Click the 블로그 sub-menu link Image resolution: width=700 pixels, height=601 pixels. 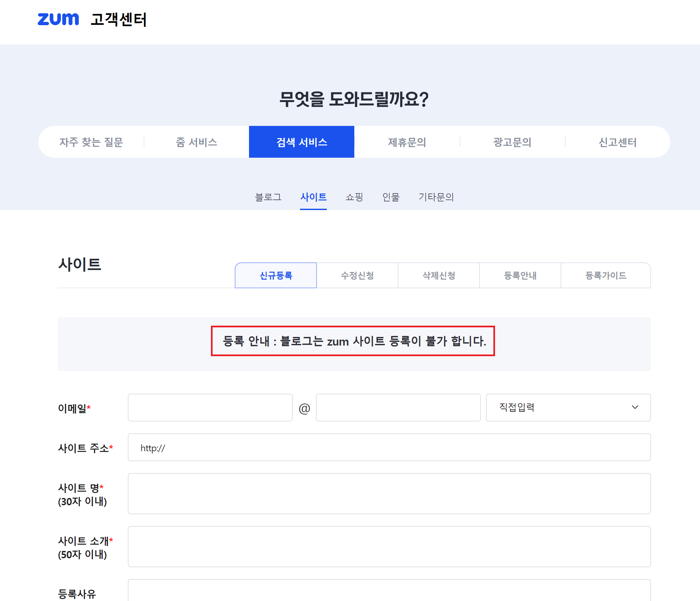(x=268, y=197)
